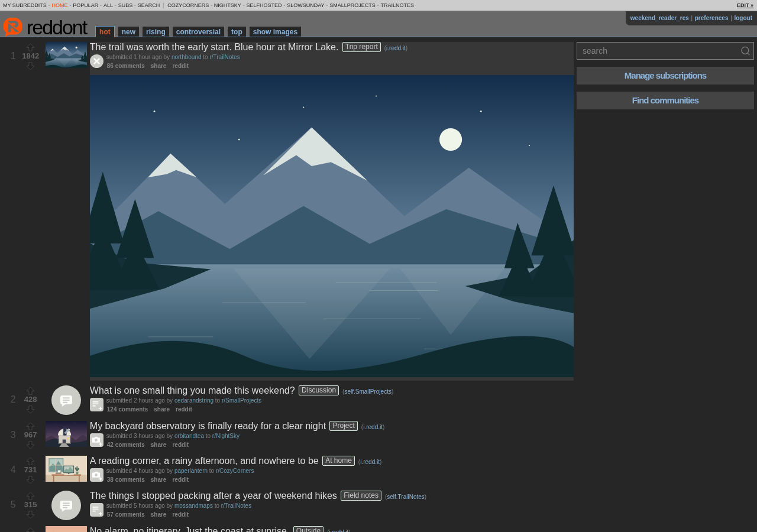757x532 pixels.
Task: Switch to the controversial tab
Action: pos(198,32)
